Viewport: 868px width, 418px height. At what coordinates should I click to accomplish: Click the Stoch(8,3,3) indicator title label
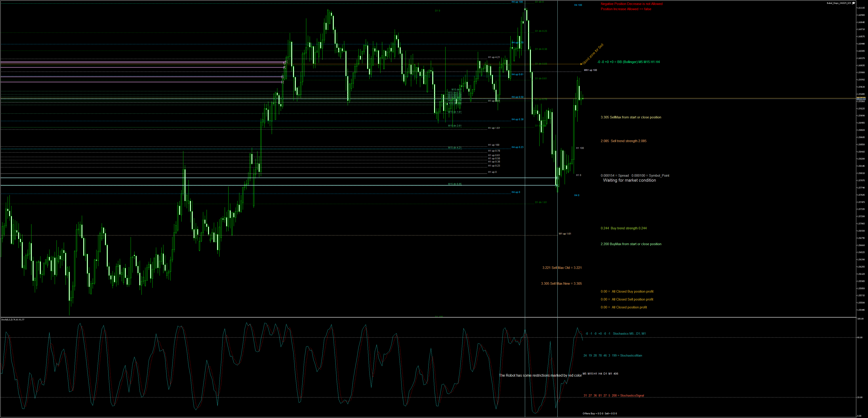[x=12, y=320]
